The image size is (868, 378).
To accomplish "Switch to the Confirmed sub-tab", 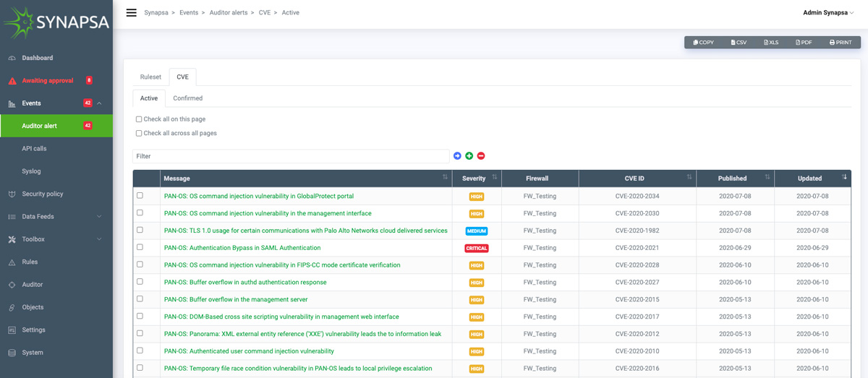I will click(x=188, y=98).
